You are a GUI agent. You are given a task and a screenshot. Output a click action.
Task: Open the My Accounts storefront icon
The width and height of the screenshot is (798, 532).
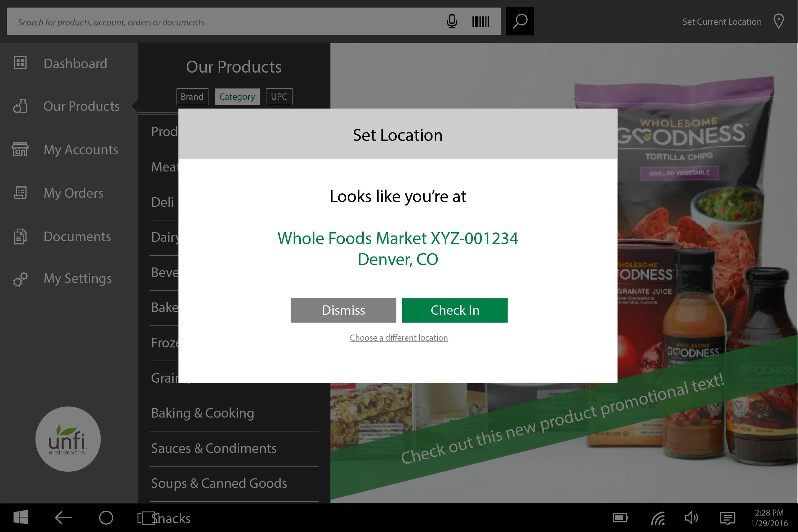click(20, 149)
